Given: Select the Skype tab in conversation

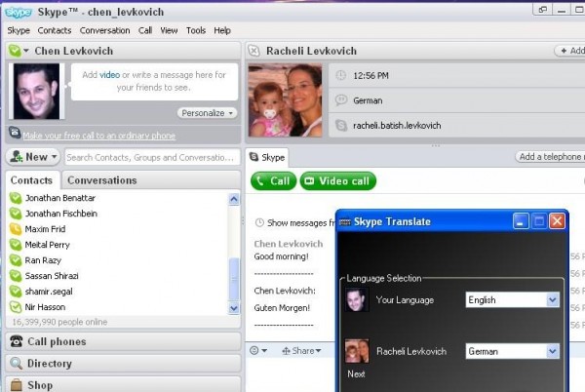Looking at the screenshot, I should point(267,157).
